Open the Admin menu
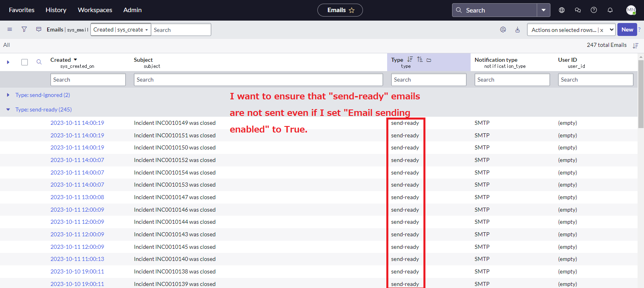644x288 pixels. click(x=133, y=10)
